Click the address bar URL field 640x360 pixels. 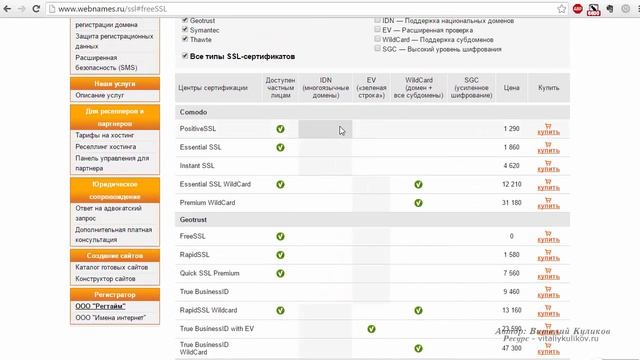click(x=302, y=9)
